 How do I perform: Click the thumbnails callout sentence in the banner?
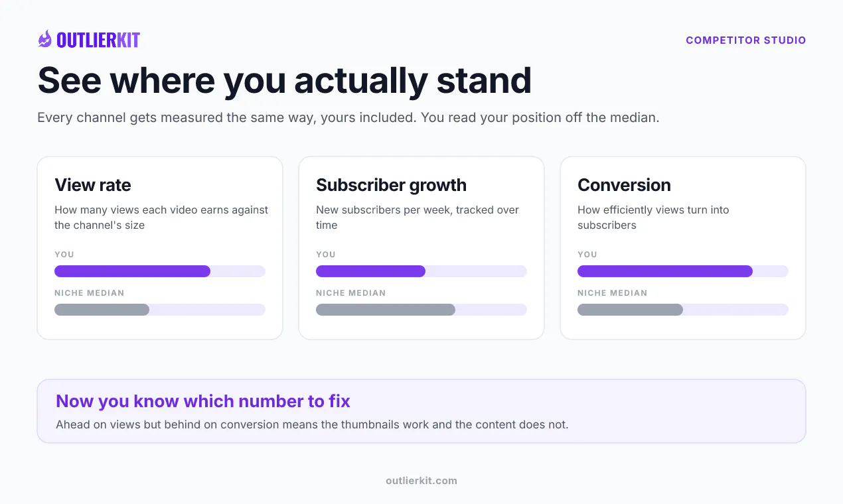point(312,424)
